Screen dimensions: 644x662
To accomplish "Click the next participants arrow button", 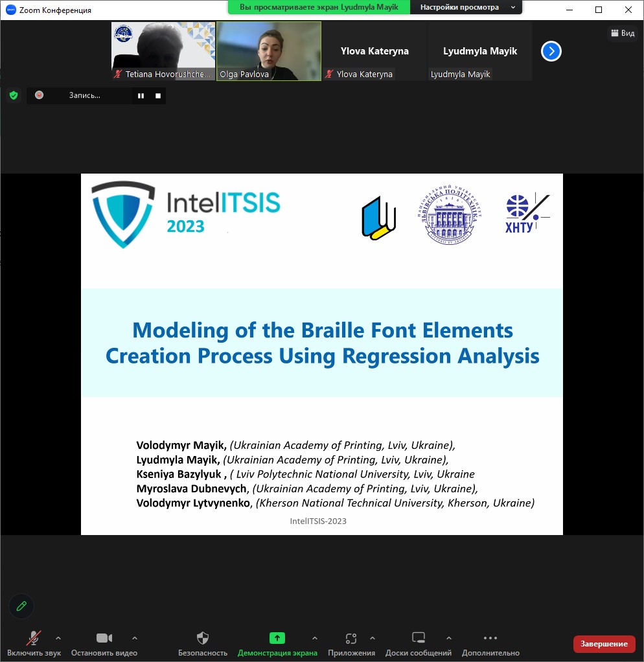I will pyautogui.click(x=551, y=51).
